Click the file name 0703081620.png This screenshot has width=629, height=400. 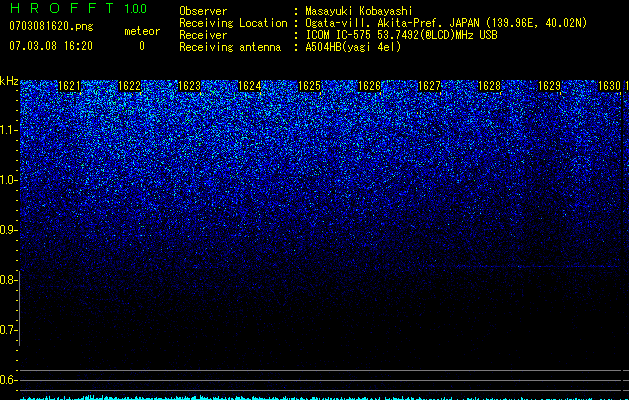[51, 26]
